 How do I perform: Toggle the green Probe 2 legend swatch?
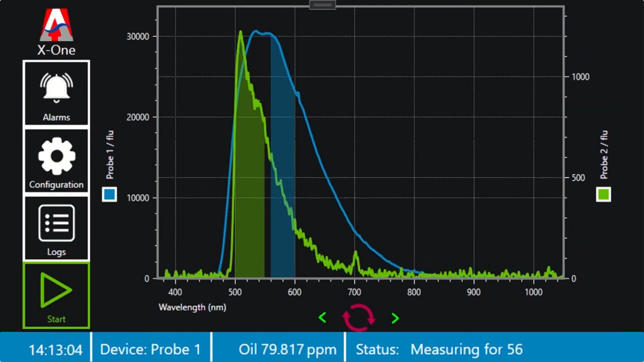603,194
